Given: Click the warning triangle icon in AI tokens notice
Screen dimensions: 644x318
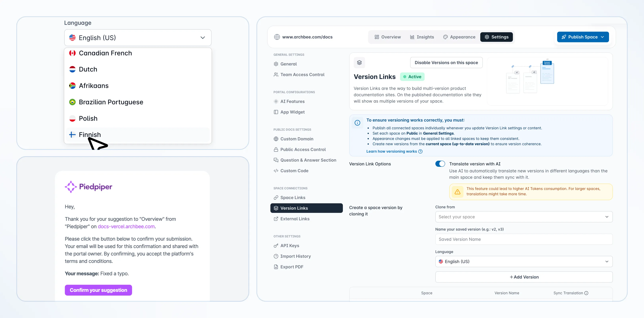Looking at the screenshot, I should (457, 192).
